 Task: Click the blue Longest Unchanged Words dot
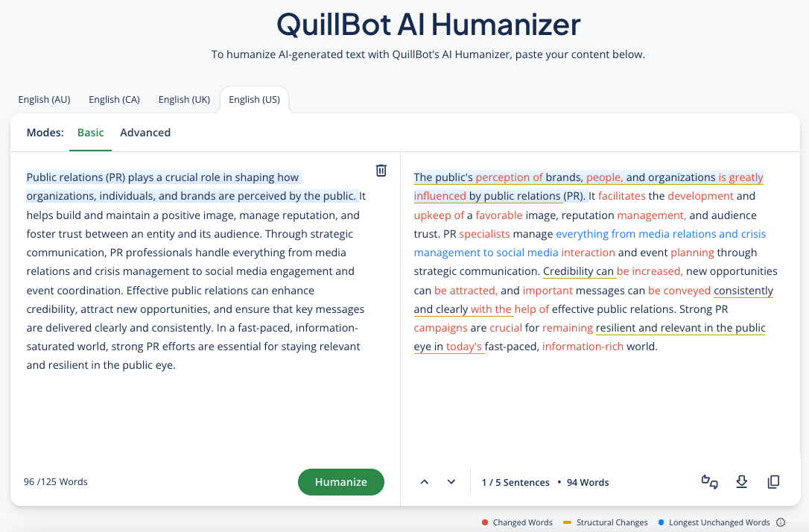pyautogui.click(x=661, y=522)
